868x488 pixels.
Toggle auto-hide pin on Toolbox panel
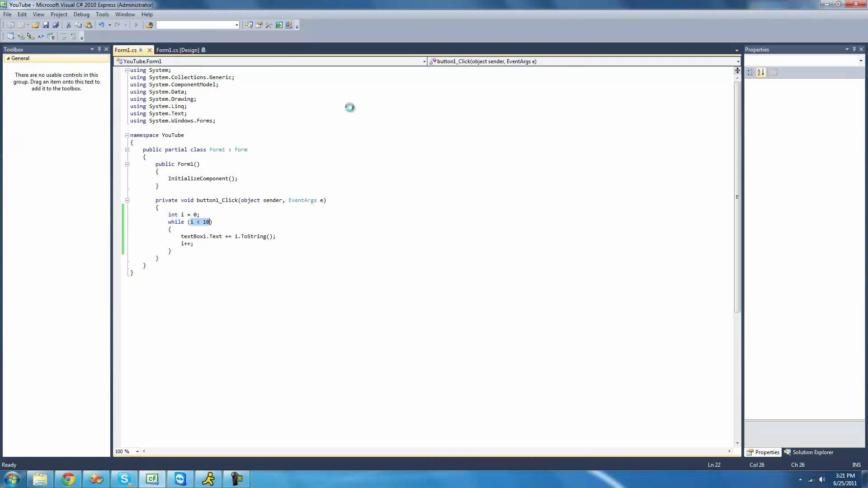click(99, 49)
